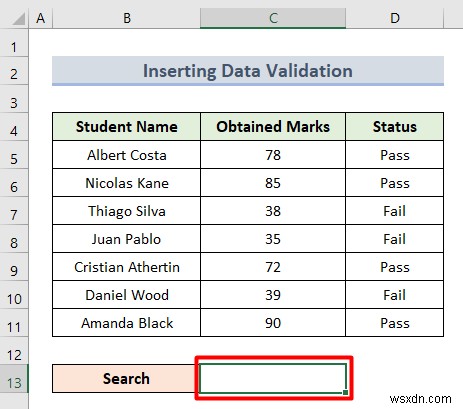The height and width of the screenshot is (409, 463).
Task: Select the Amanda Black cell
Action: tap(126, 323)
